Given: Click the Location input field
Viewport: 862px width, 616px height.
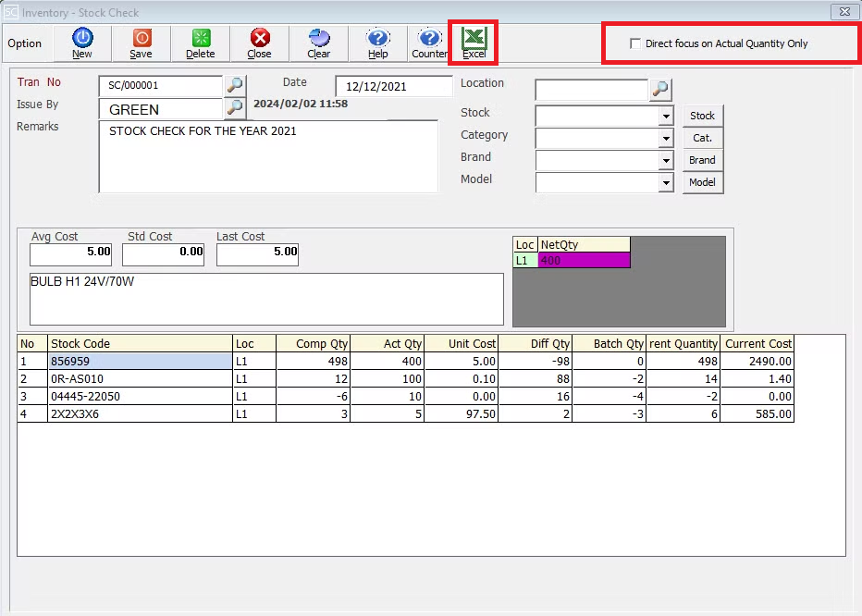Looking at the screenshot, I should (592, 90).
